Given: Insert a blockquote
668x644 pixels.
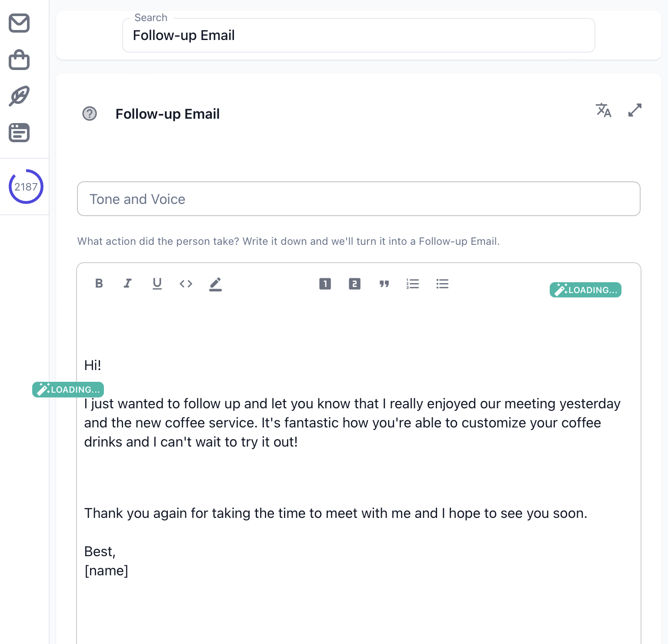Looking at the screenshot, I should coord(384,284).
